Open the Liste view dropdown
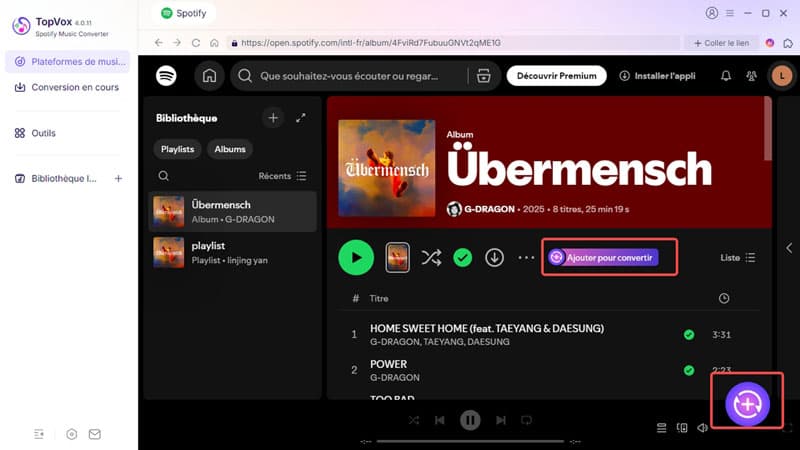This screenshot has height=450, width=800. [738, 258]
